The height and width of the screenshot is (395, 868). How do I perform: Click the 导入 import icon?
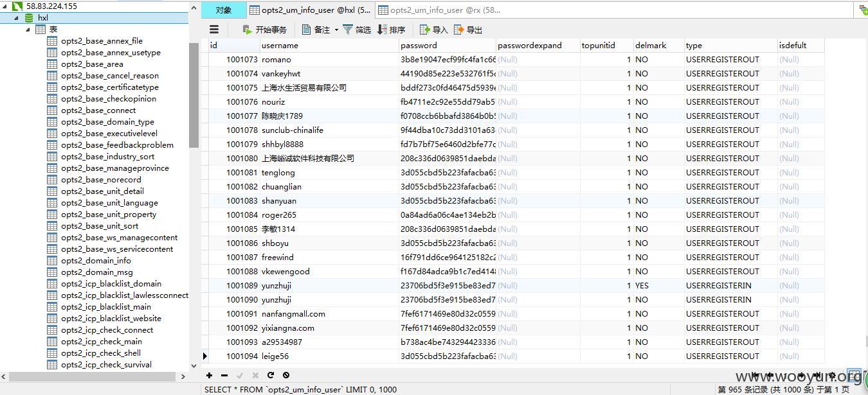click(424, 30)
